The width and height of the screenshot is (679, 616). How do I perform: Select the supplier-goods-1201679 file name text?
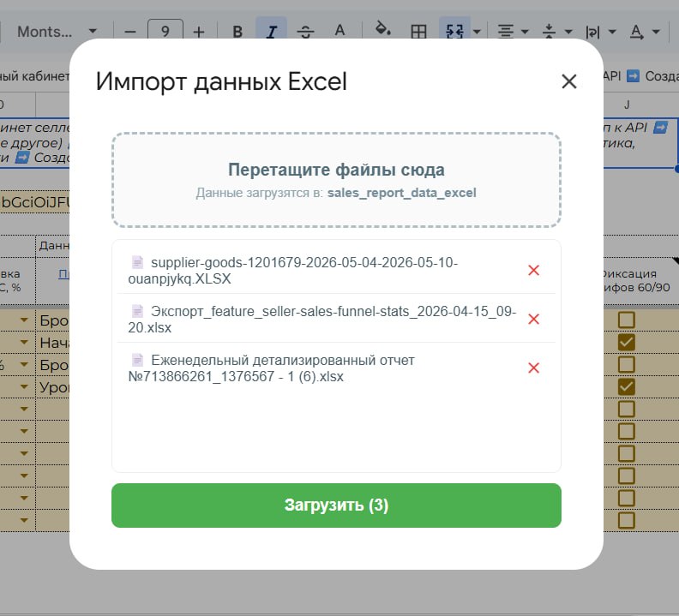[x=292, y=271]
